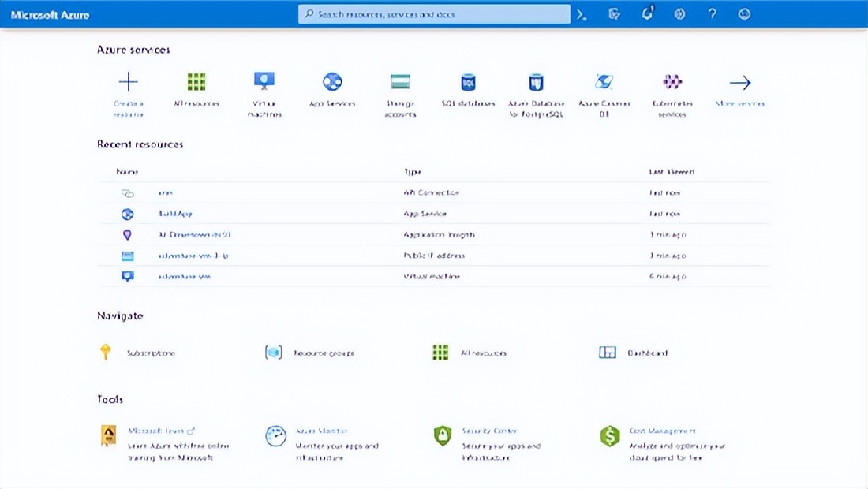Navigate to Resource groups

323,353
